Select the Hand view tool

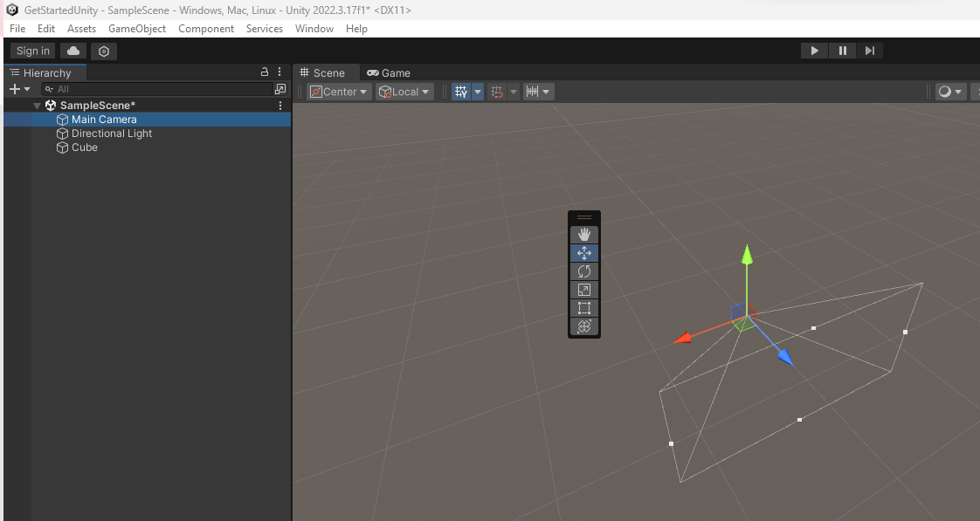[584, 234]
